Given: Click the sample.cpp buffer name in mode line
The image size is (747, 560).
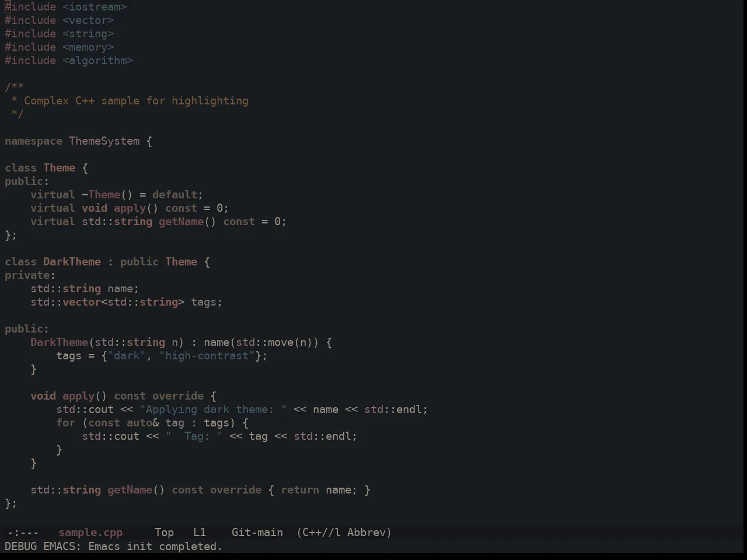Looking at the screenshot, I should point(90,533).
